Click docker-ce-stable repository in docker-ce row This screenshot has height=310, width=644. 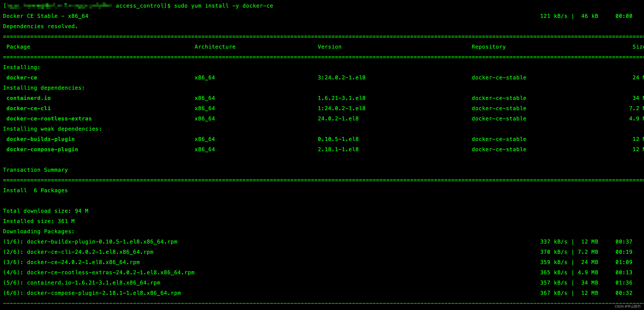tap(499, 78)
